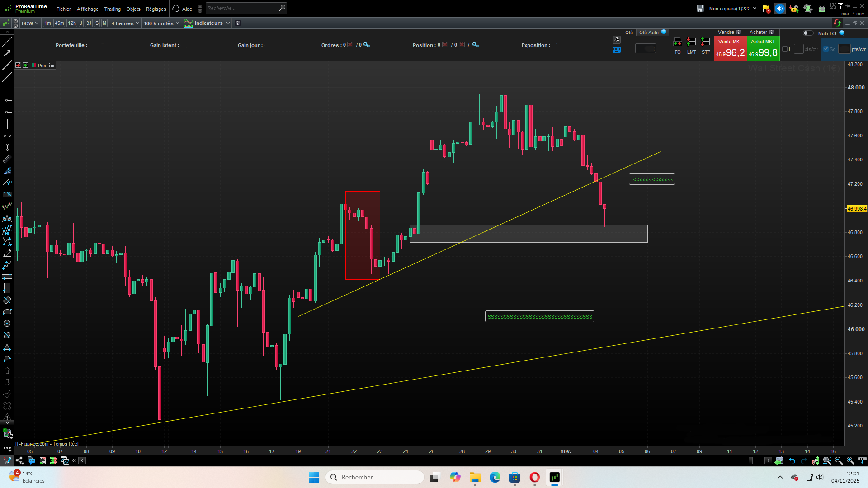Click the blue keyboard shortcuts icon
Screen dimensions: 868x488
(x=617, y=50)
